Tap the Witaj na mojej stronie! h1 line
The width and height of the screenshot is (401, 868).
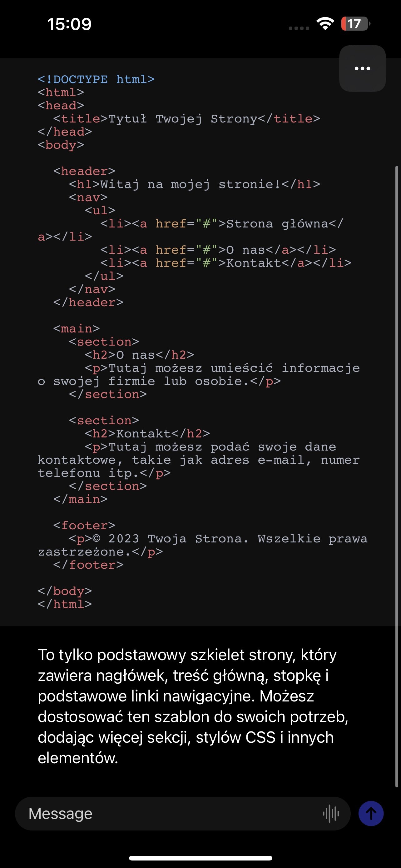(x=195, y=184)
